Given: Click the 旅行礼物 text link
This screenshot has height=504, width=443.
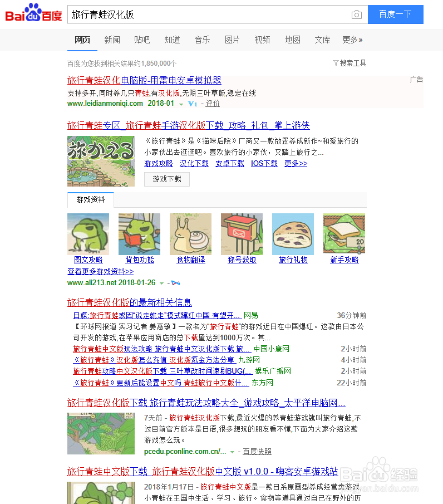Looking at the screenshot, I should [x=293, y=260].
